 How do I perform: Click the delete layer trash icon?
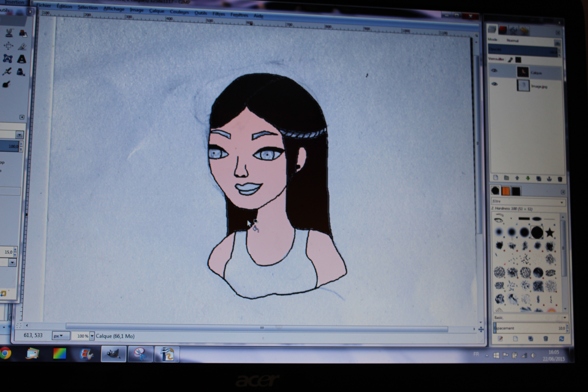tap(560, 179)
